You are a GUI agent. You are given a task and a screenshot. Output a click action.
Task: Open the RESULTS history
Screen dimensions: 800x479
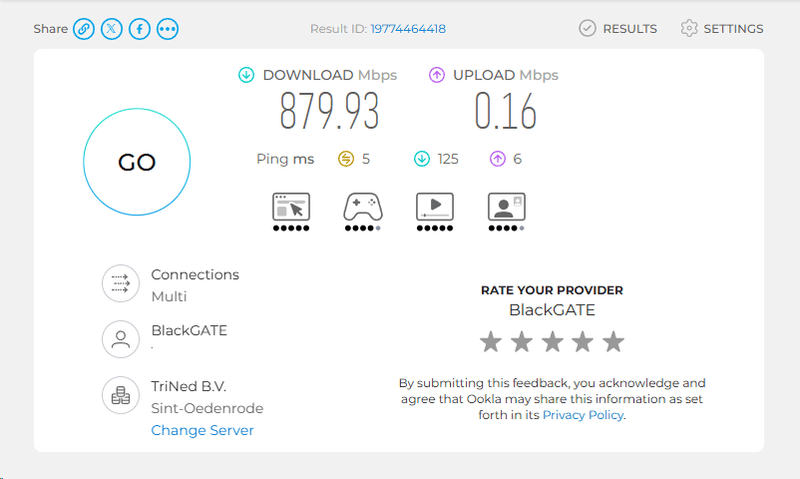tap(618, 29)
